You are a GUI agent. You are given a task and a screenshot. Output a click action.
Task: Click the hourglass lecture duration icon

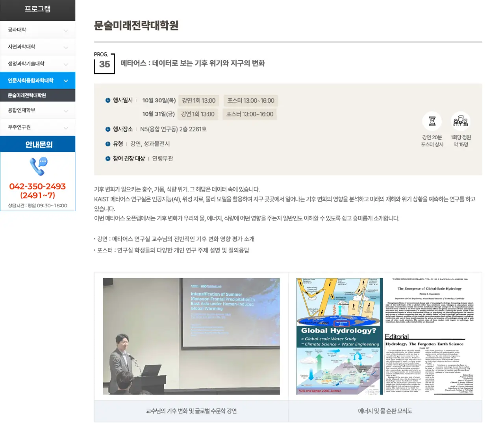[432, 121]
